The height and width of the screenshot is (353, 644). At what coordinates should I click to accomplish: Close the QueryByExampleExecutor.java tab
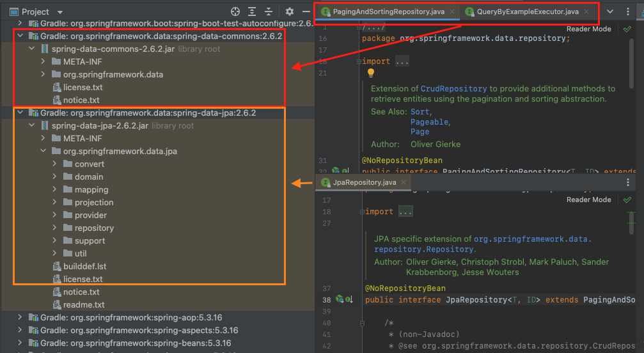click(x=586, y=12)
